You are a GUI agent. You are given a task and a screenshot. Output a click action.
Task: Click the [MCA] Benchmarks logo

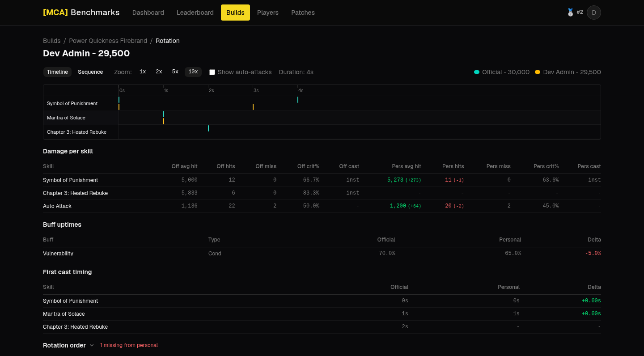[x=81, y=13]
